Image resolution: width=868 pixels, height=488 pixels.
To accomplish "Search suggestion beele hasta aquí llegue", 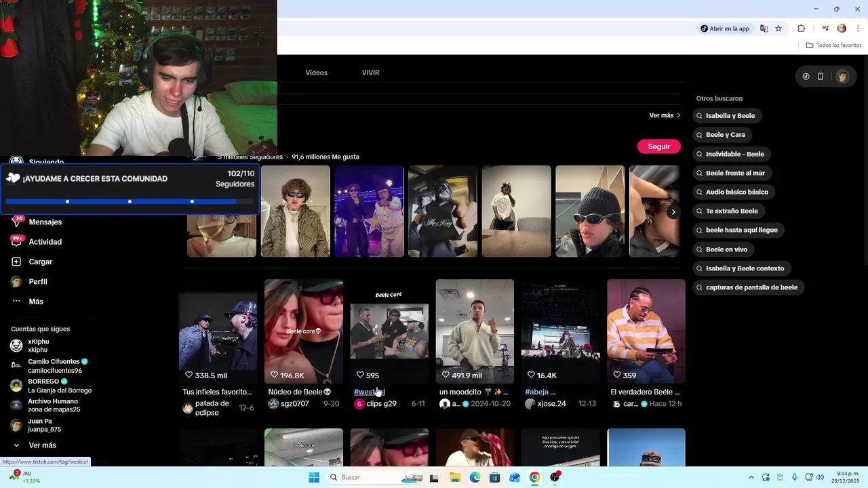I will click(737, 230).
